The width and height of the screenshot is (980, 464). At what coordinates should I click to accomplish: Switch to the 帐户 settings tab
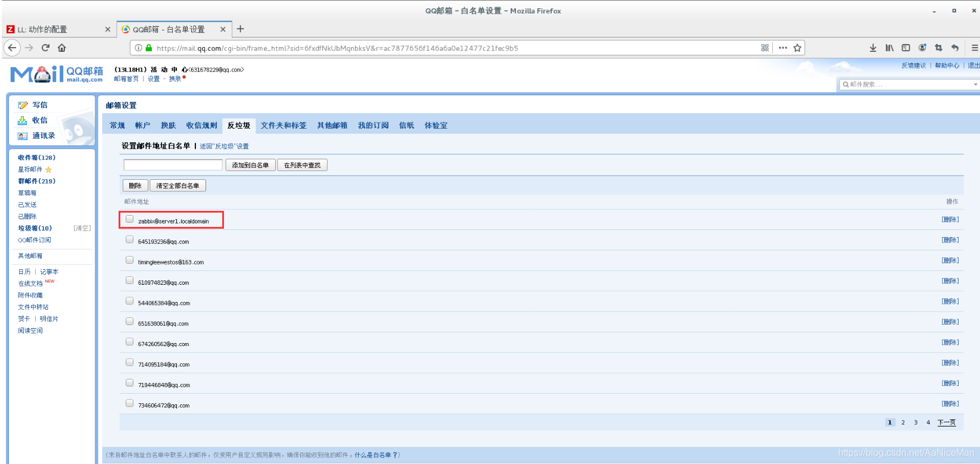(142, 126)
